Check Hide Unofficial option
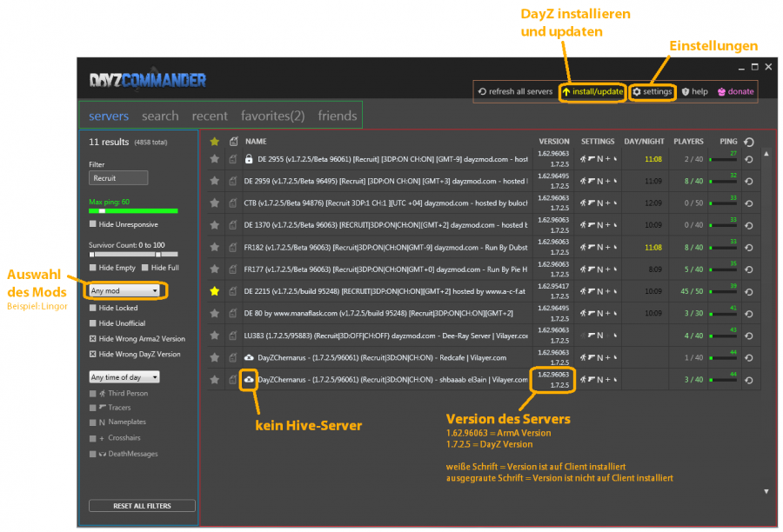Image resolution: width=783 pixels, height=532 pixels. point(93,323)
